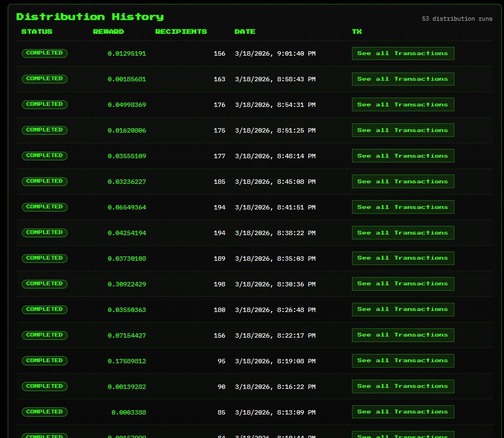The height and width of the screenshot is (438, 504).
Task: View transactions for 8:22:17 PM run
Action: click(403, 335)
